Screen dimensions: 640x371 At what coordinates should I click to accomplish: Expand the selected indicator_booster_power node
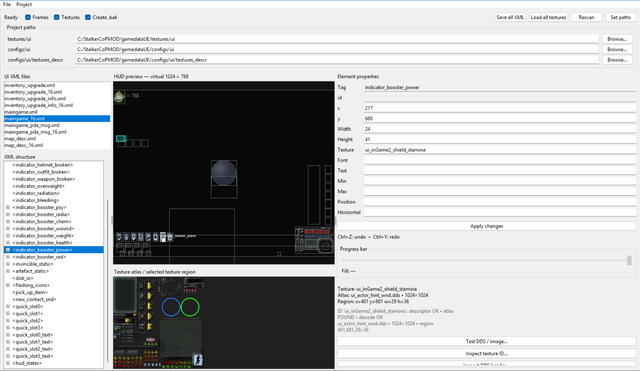pyautogui.click(x=8, y=249)
